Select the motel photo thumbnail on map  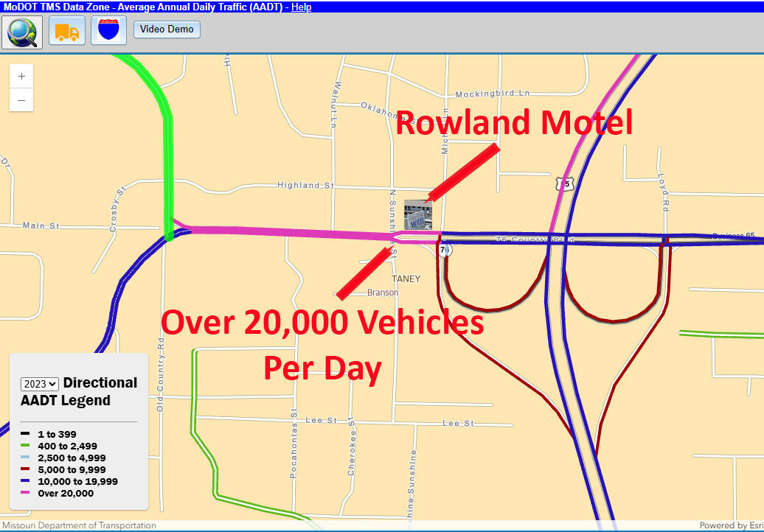[418, 214]
